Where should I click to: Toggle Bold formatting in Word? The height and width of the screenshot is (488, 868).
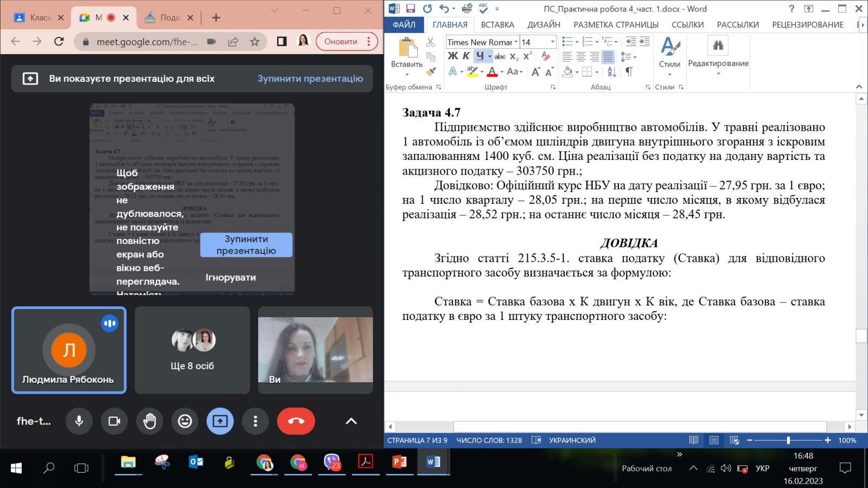coord(452,56)
